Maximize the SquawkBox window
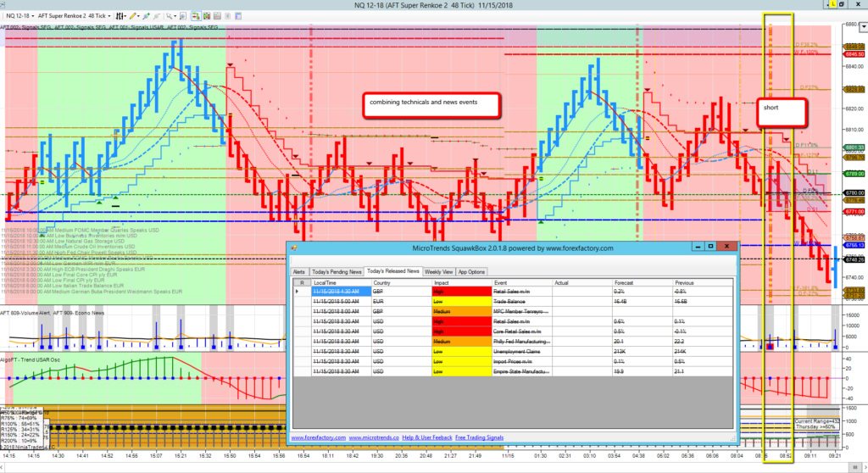The image size is (868, 473). [711, 247]
